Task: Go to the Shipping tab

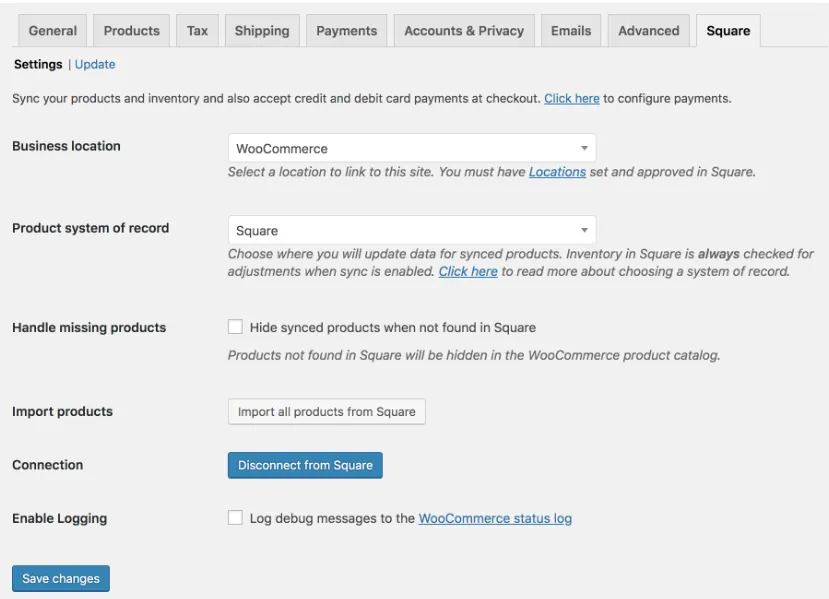Action: [x=262, y=31]
